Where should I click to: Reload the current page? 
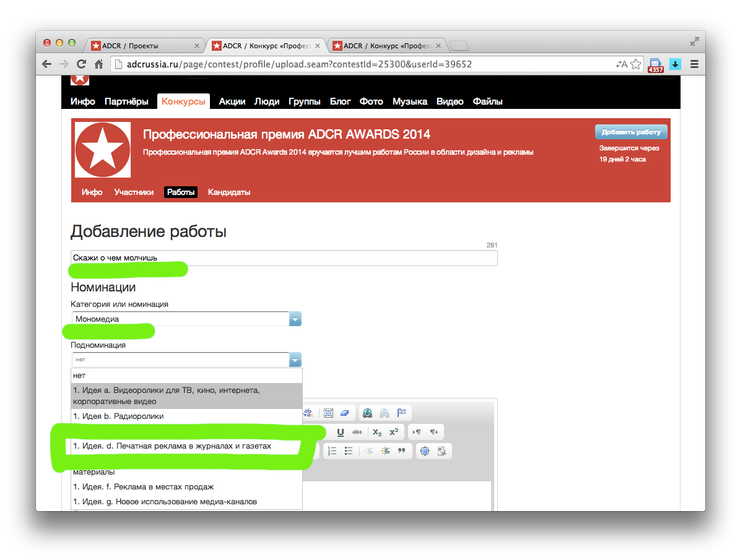pos(81,64)
